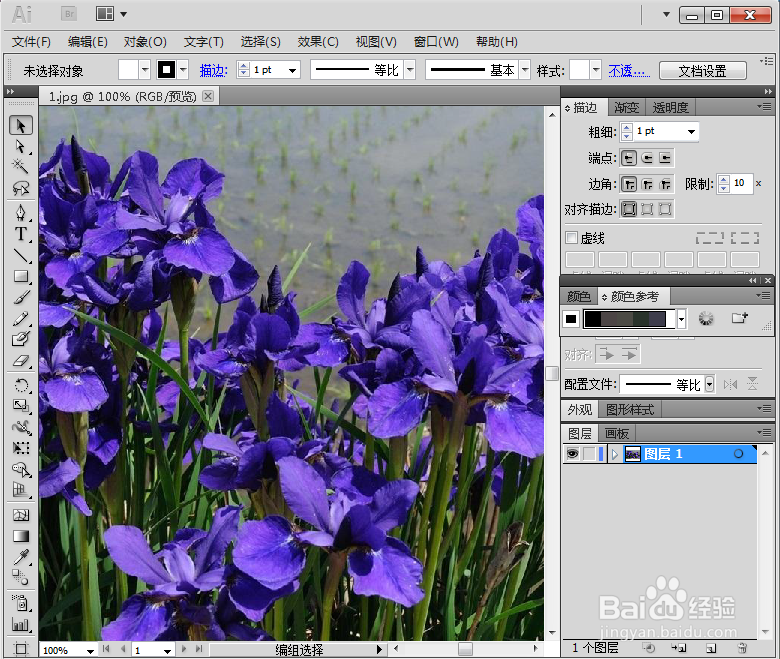This screenshot has width=780, height=659.
Task: Click 描边 link in control bar
Action: [213, 71]
